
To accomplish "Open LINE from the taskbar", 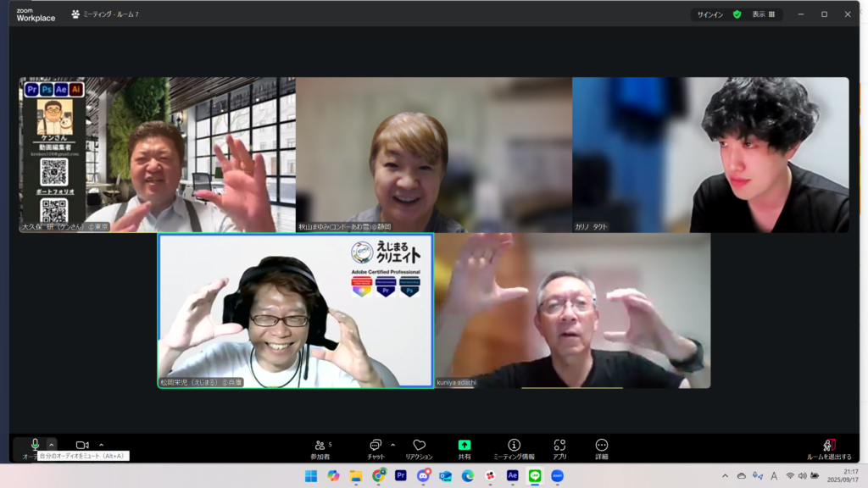I will 535,476.
